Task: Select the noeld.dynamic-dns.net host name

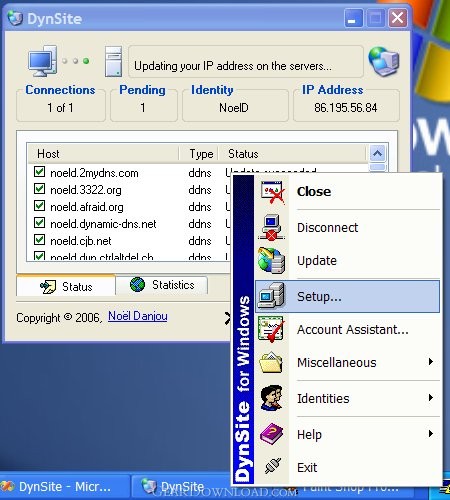Action: [x=103, y=224]
